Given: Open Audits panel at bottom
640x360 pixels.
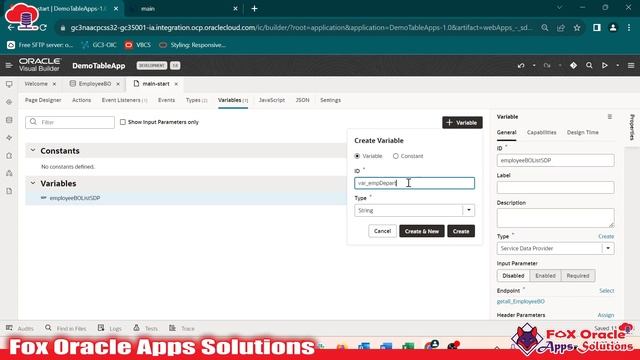Looking at the screenshot, I should tap(20, 328).
